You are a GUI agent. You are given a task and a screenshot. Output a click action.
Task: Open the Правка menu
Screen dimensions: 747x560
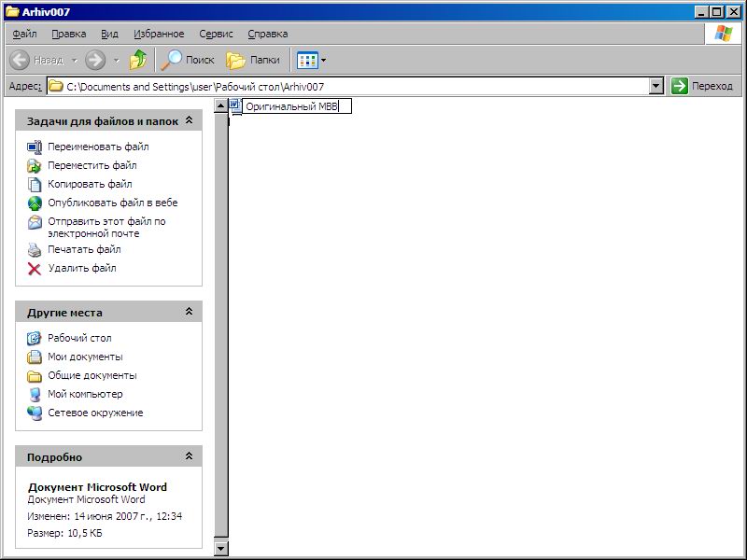69,34
